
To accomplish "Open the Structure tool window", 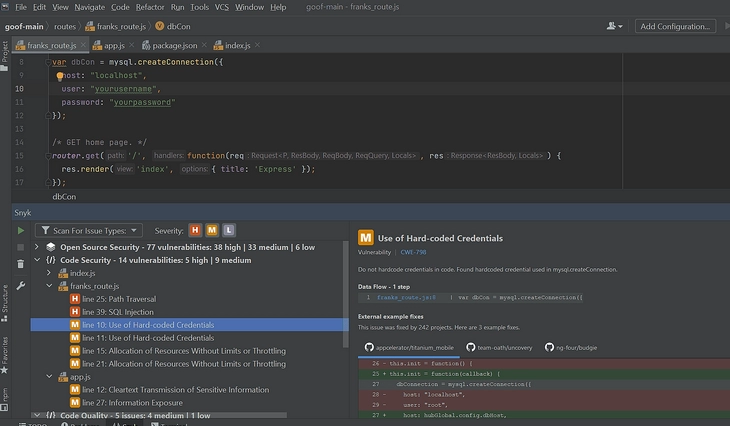I will point(5,303).
